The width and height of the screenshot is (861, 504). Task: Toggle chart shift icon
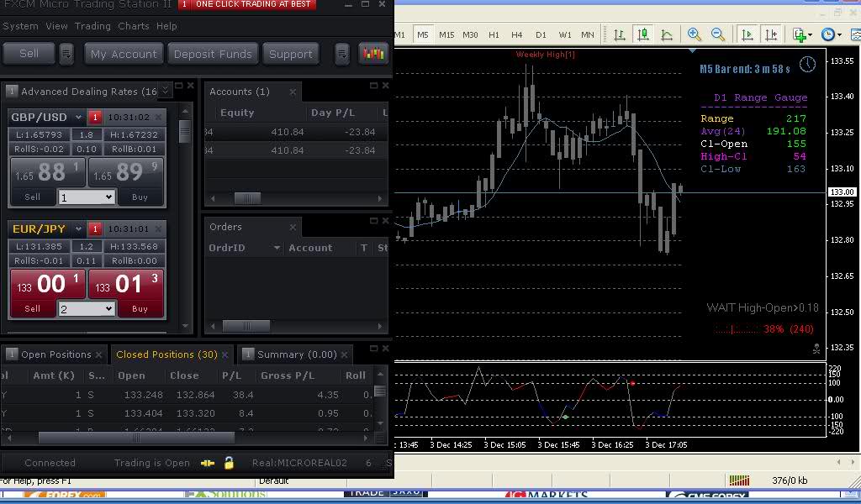770,34
